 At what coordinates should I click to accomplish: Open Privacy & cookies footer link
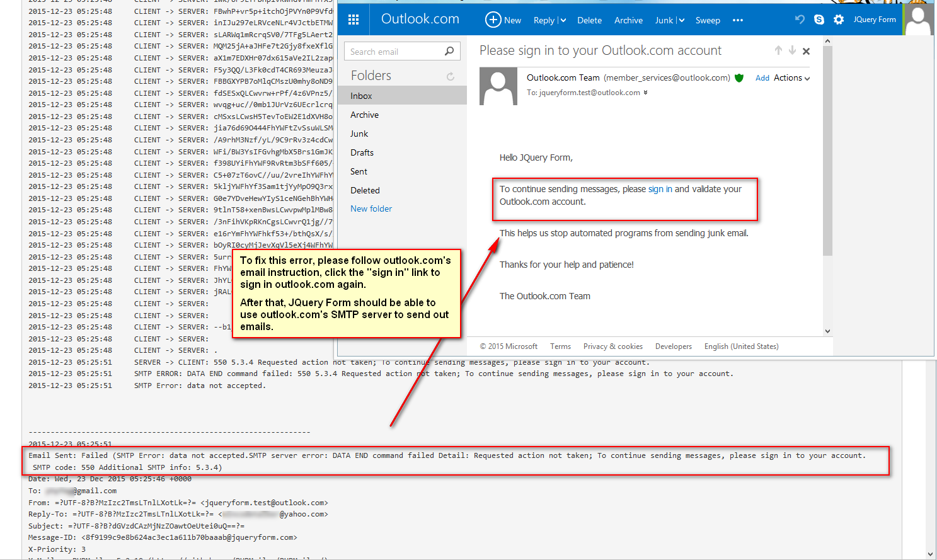(613, 346)
